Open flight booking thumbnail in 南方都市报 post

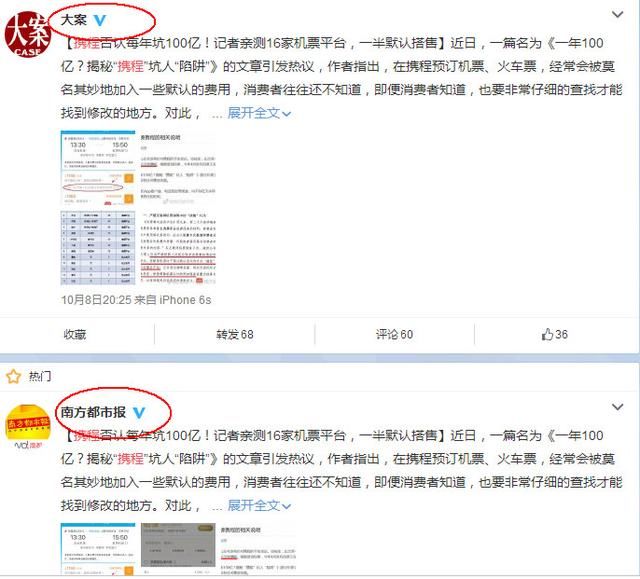(x=98, y=549)
